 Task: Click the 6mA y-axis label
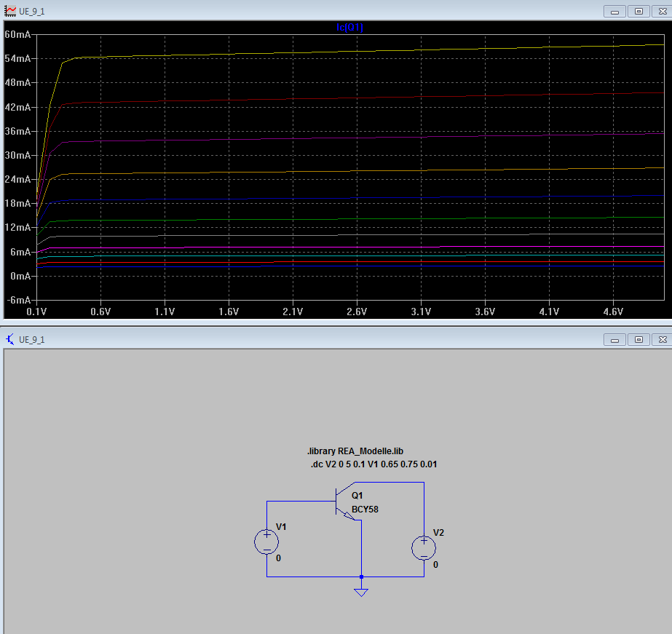point(20,252)
